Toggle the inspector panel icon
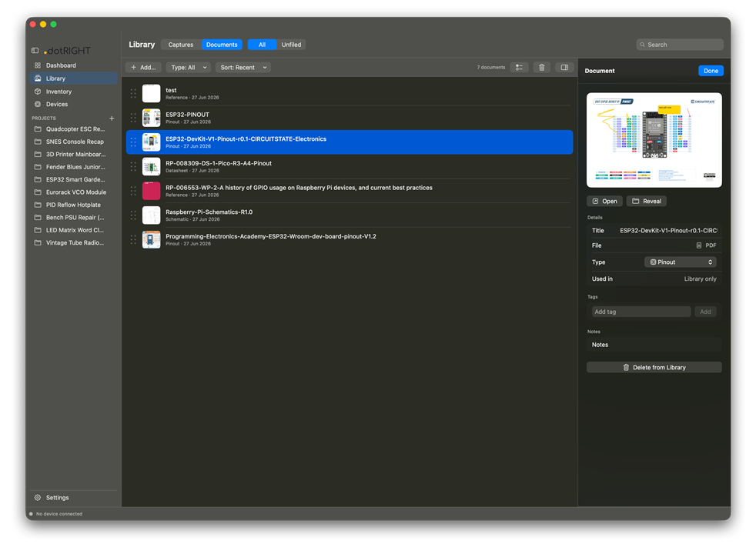Screen dimensions: 756x554 coord(564,68)
